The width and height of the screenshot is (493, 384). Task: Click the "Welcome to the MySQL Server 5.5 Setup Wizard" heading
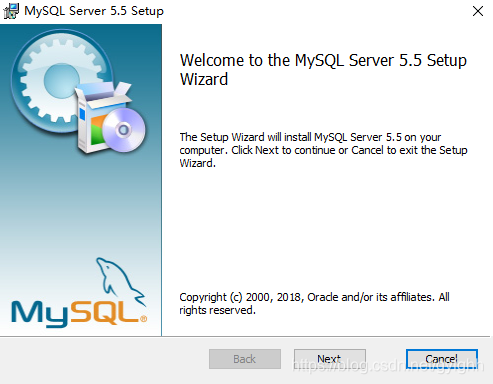[323, 69]
